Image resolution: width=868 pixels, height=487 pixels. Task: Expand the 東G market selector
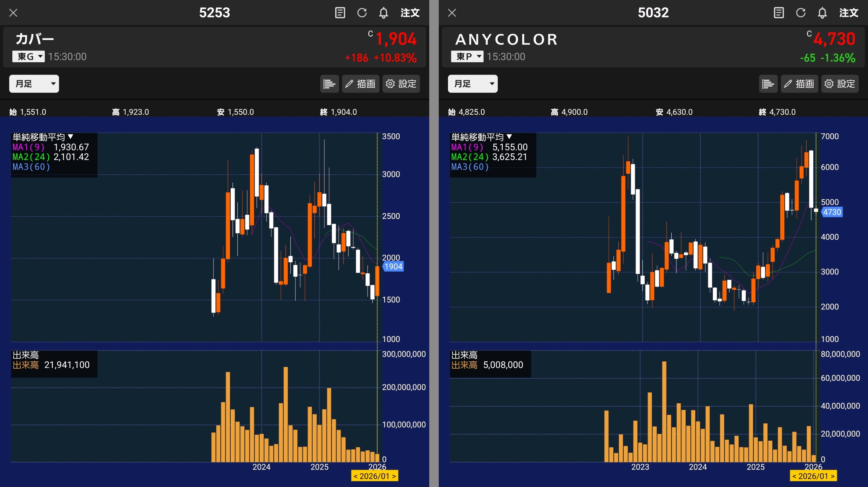(x=29, y=56)
